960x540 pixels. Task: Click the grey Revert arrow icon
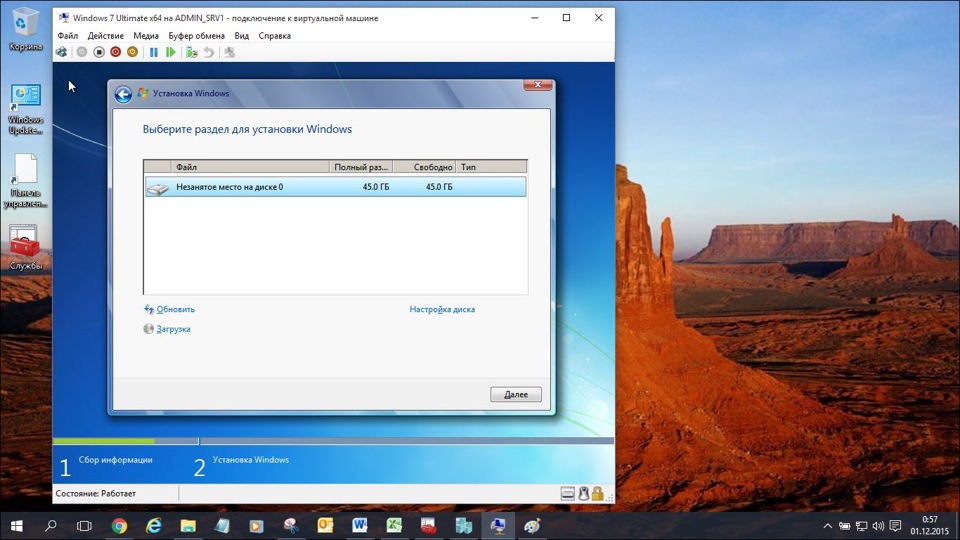[209, 53]
